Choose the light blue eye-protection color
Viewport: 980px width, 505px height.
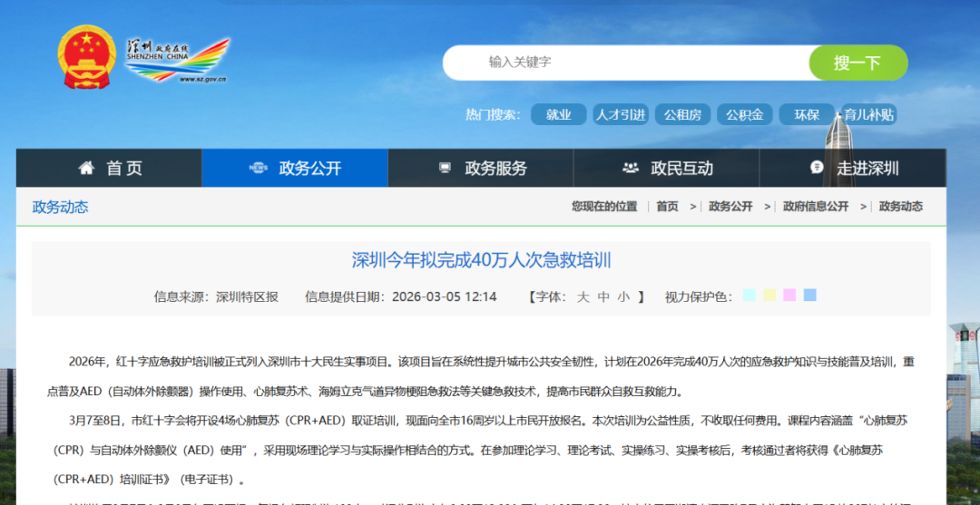tap(810, 296)
